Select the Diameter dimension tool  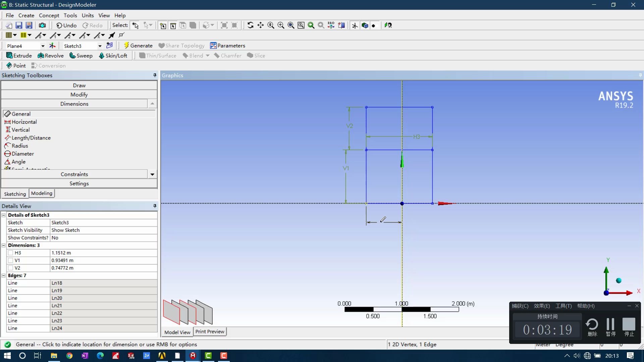pyautogui.click(x=19, y=154)
